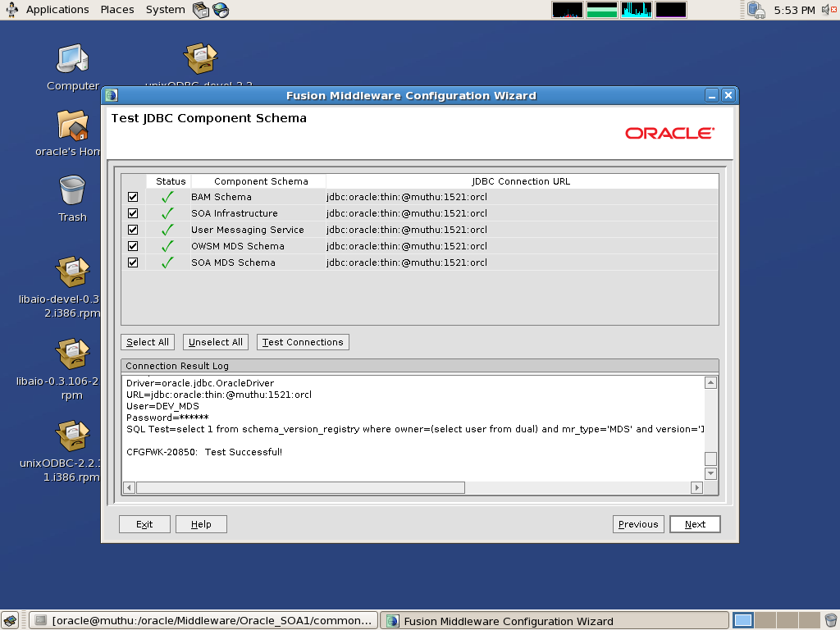Uncheck the OWSM MDS Schema checkbox
The image size is (840, 630).
click(x=133, y=246)
